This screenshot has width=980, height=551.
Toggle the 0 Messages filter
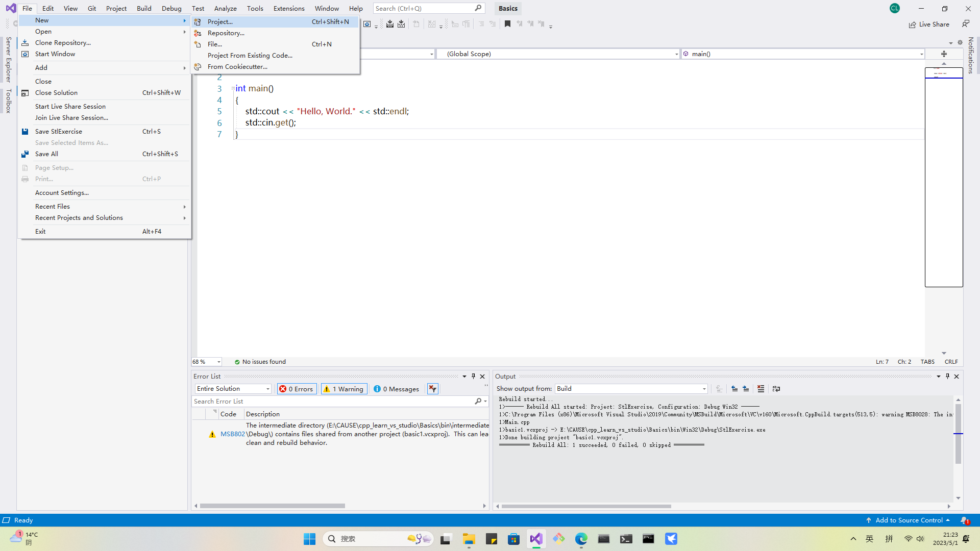(x=396, y=389)
